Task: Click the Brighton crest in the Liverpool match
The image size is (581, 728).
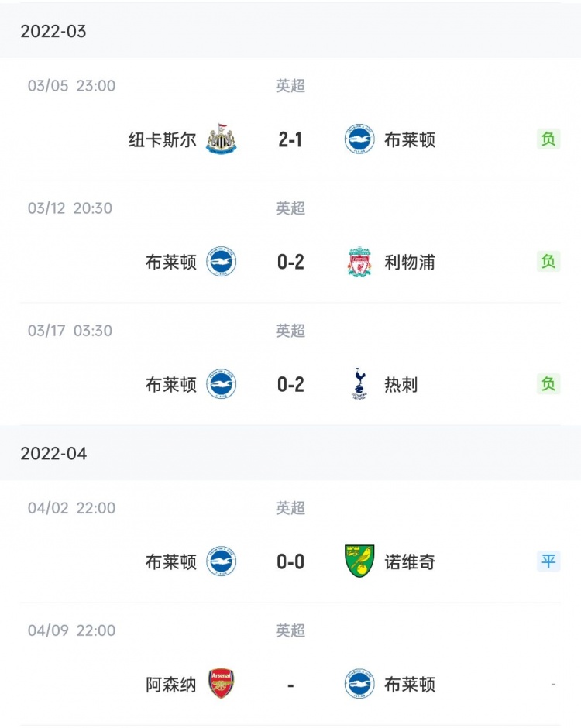Action: click(x=221, y=262)
